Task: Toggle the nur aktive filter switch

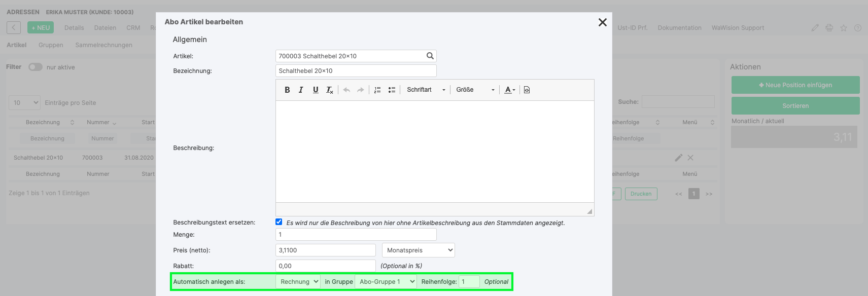Action: tap(35, 67)
